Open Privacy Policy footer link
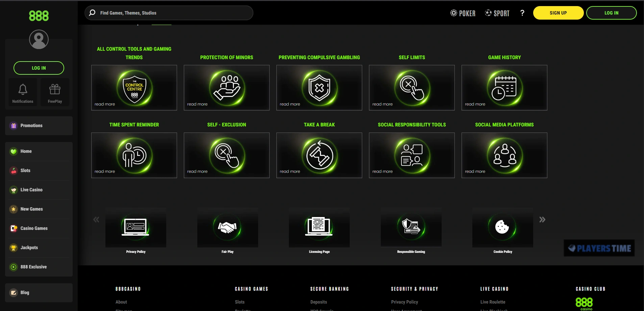Screen dimensions: 644x311 [404, 302]
